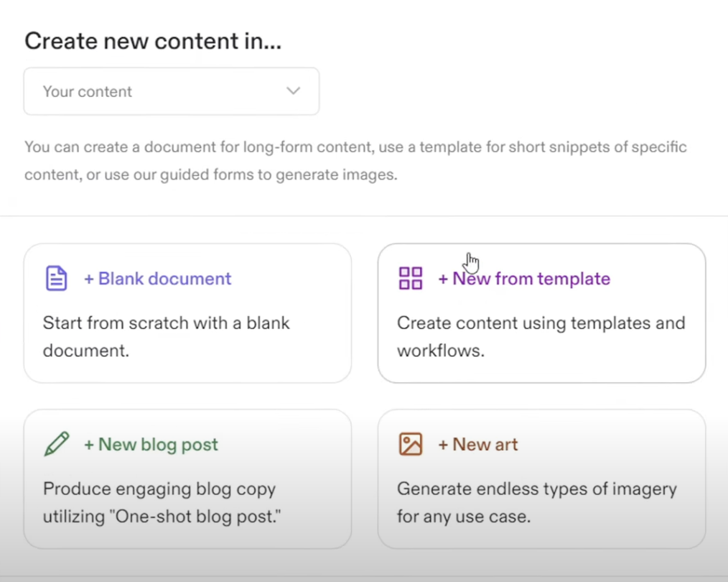Choose + New art title
The height and width of the screenshot is (582, 728).
pyautogui.click(x=477, y=445)
